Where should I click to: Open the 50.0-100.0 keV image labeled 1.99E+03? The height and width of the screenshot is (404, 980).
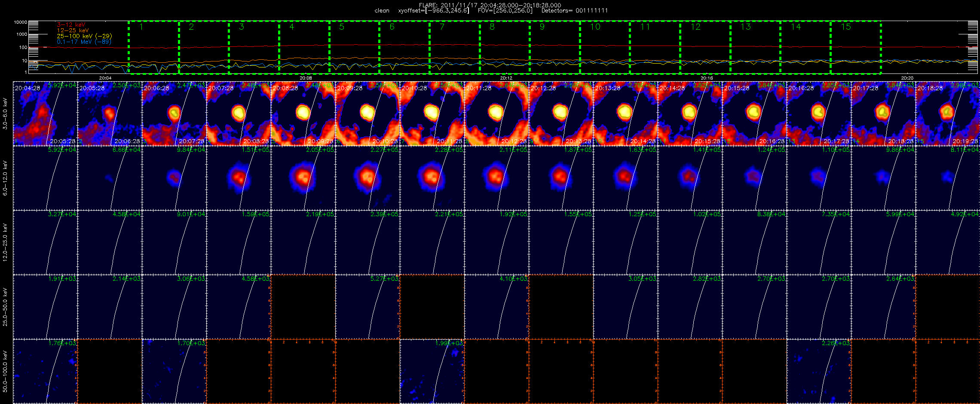pos(432,371)
